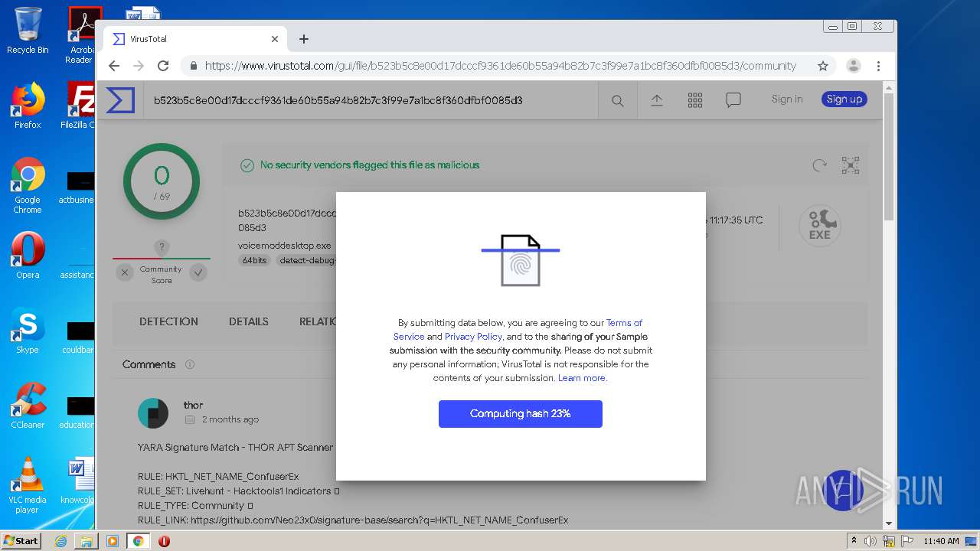
Task: Click the browser address bar URL
Action: [x=501, y=66]
